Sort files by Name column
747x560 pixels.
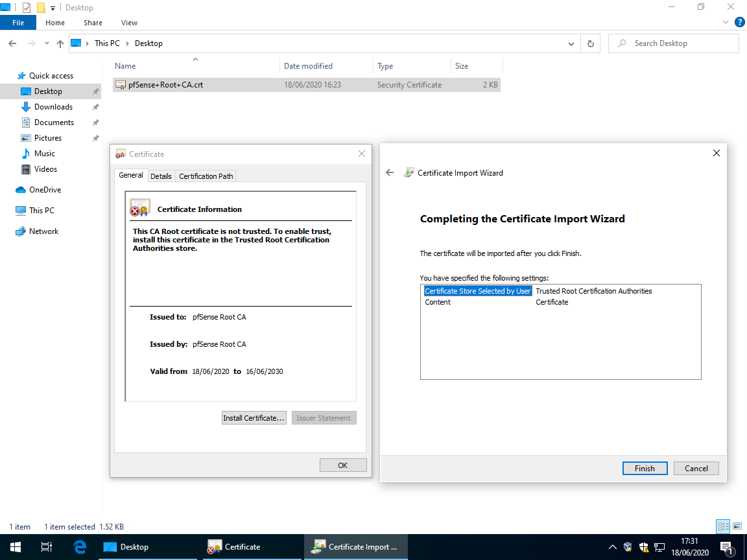point(196,65)
